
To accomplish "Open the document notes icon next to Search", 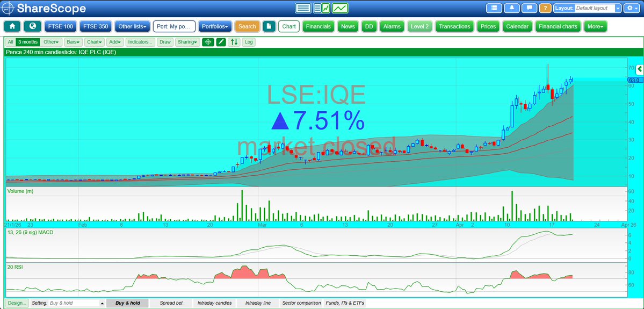I will [x=269, y=26].
